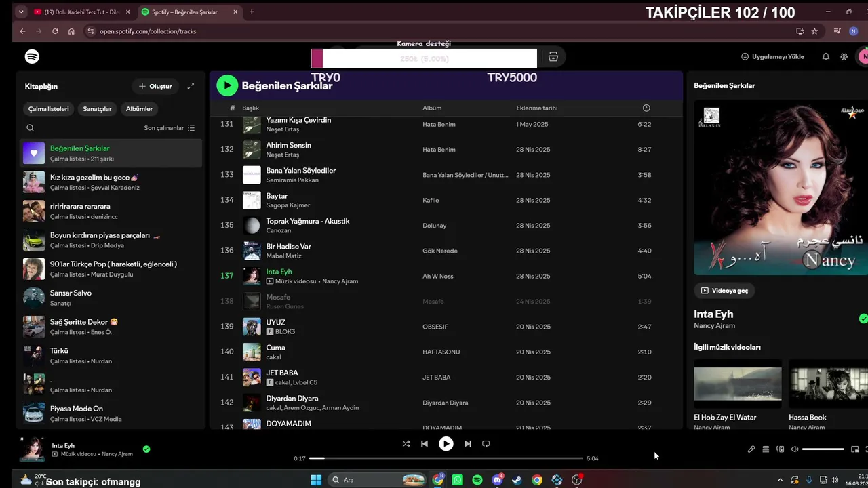Click the Uygulamayı Yükle button
Image resolution: width=868 pixels, height=488 pixels.
tap(772, 57)
